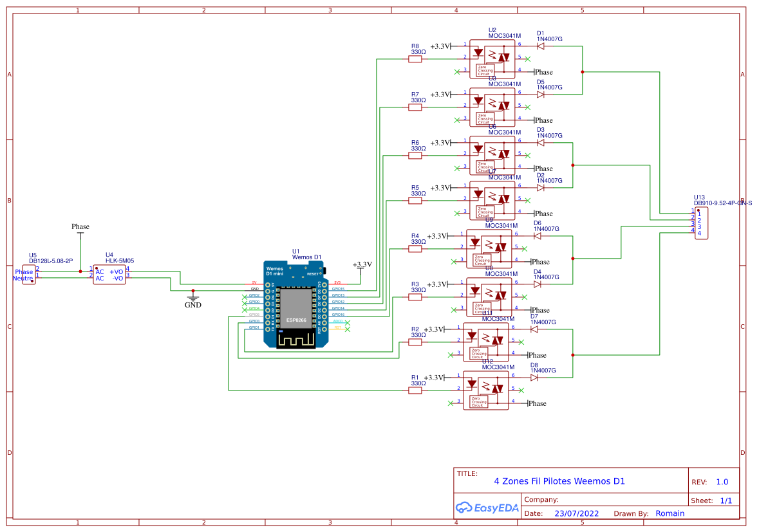
Task: Click the '+VO' pin label on HLK-5M05
Action: click(x=116, y=272)
